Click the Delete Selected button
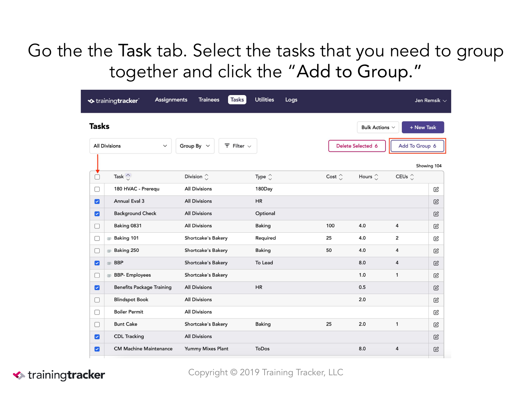 coord(357,146)
